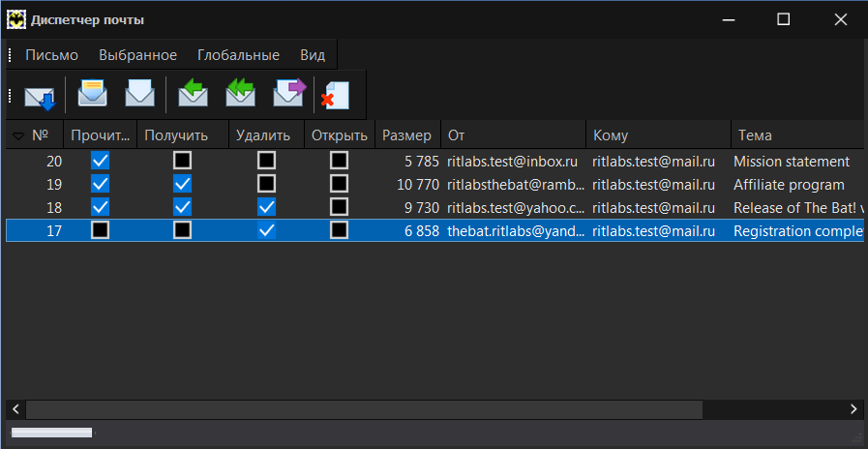Click The Bat! app icon in title bar

[x=16, y=20]
